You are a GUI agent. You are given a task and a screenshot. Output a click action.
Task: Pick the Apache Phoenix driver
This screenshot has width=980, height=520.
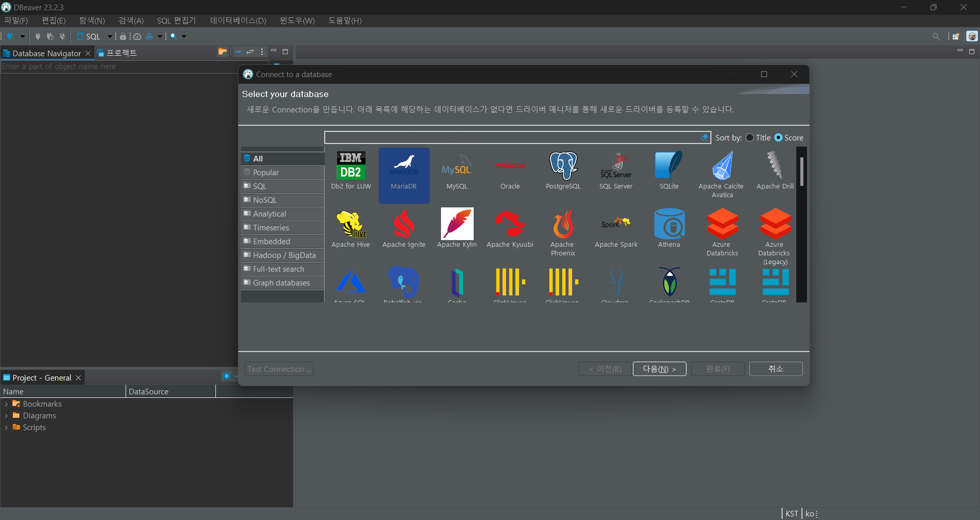[x=563, y=232]
